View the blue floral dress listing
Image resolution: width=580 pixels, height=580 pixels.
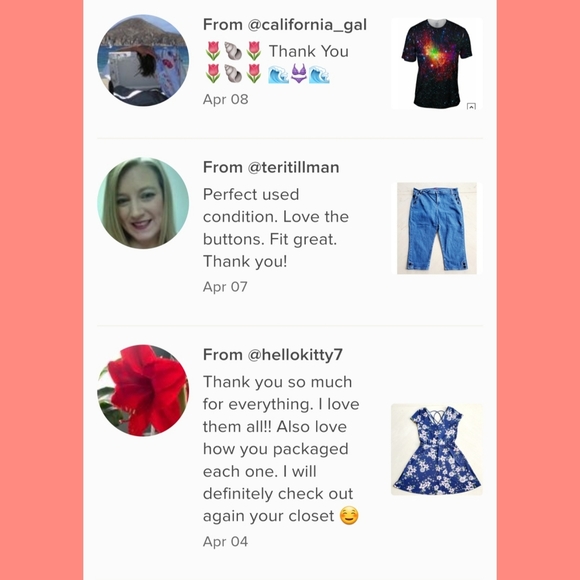point(437,449)
